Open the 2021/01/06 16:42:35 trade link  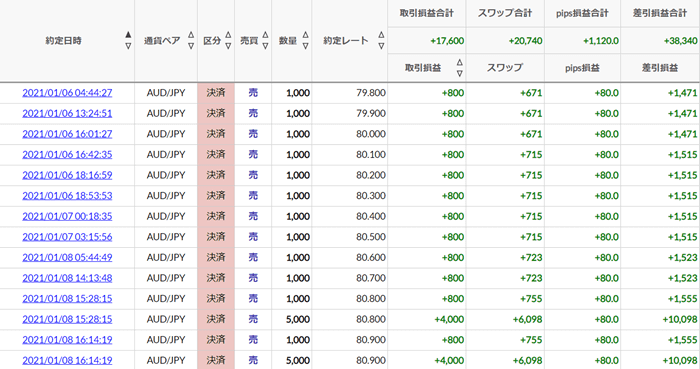pos(67,154)
